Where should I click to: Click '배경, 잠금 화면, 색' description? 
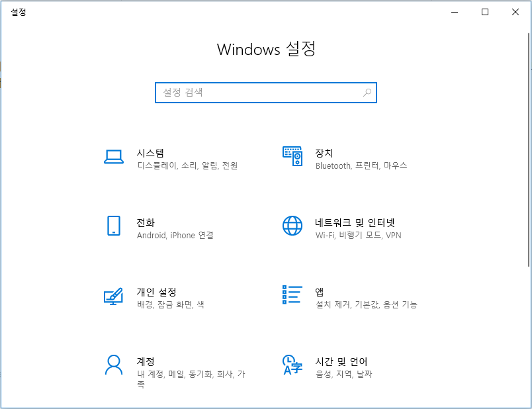tap(170, 304)
